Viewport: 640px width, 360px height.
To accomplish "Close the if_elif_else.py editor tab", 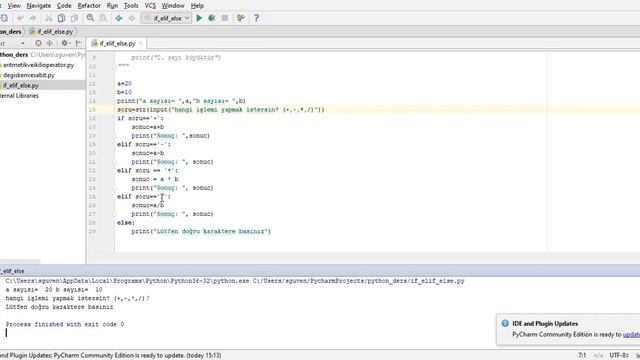I will coord(141,43).
